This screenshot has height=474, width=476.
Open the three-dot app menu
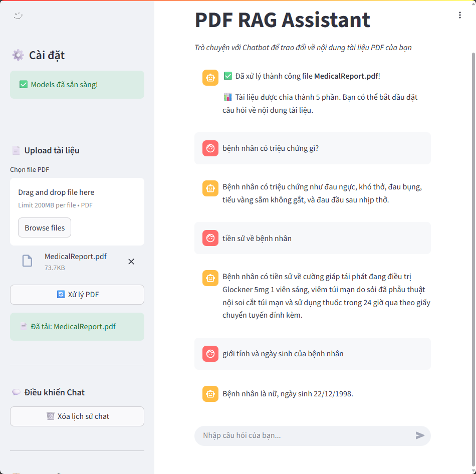tap(460, 15)
